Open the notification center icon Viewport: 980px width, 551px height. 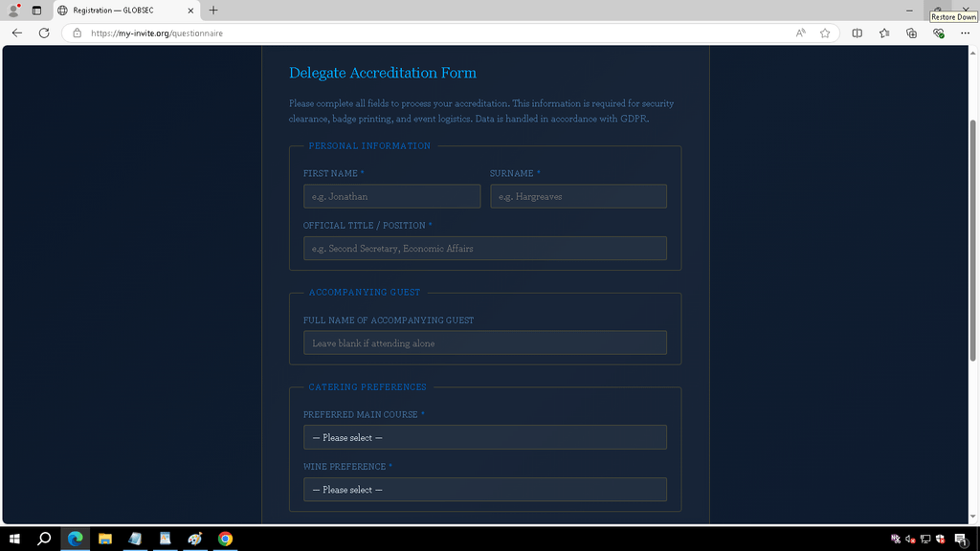pyautogui.click(x=961, y=540)
